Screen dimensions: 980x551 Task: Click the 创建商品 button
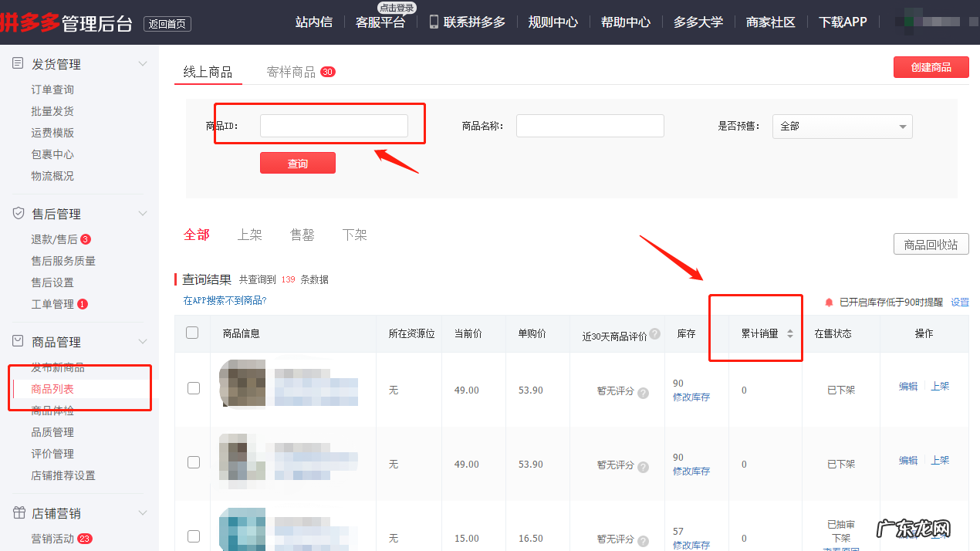pos(931,67)
